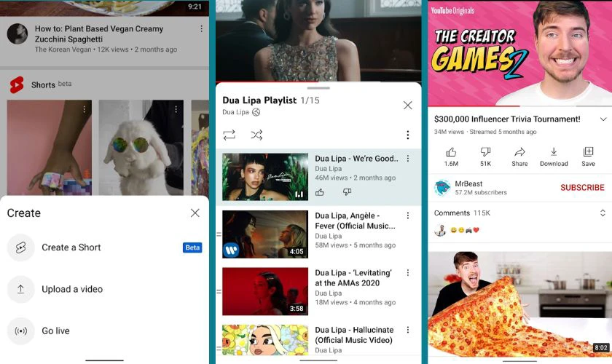Tap reorder handle of the Fever video
612x364 pixels.
[219, 234]
